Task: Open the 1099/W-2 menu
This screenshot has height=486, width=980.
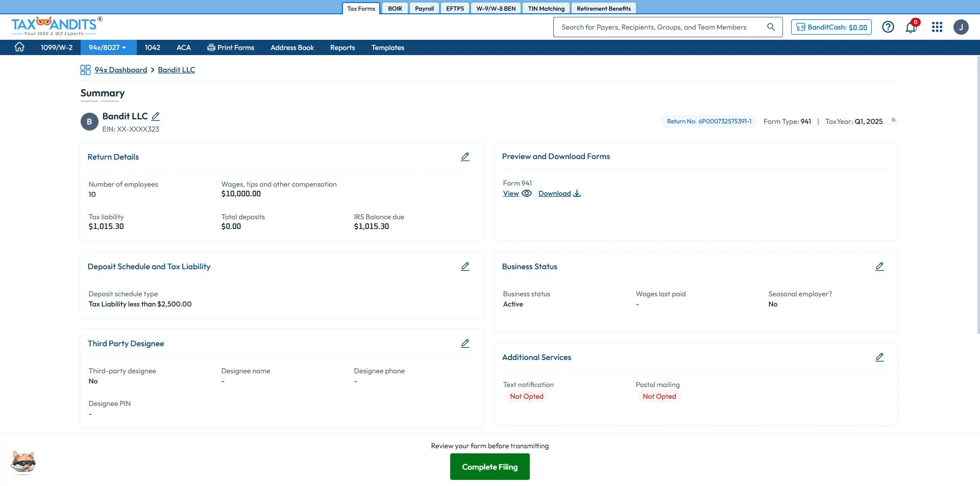Action: pos(57,47)
